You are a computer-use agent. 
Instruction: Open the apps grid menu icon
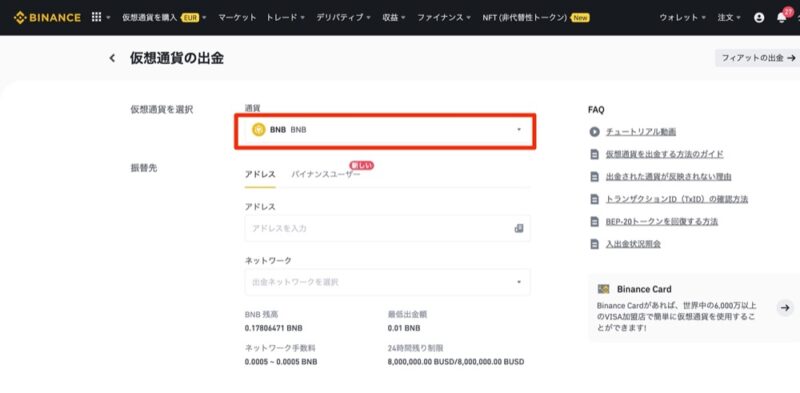coord(96,17)
